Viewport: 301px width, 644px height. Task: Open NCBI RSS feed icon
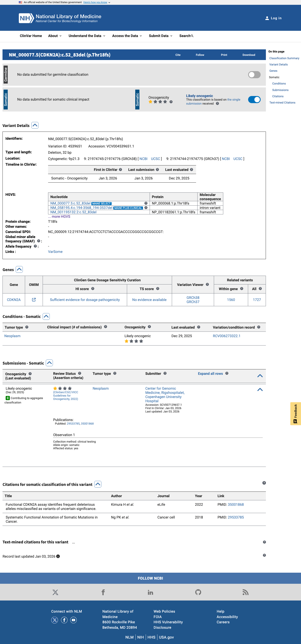246,592
